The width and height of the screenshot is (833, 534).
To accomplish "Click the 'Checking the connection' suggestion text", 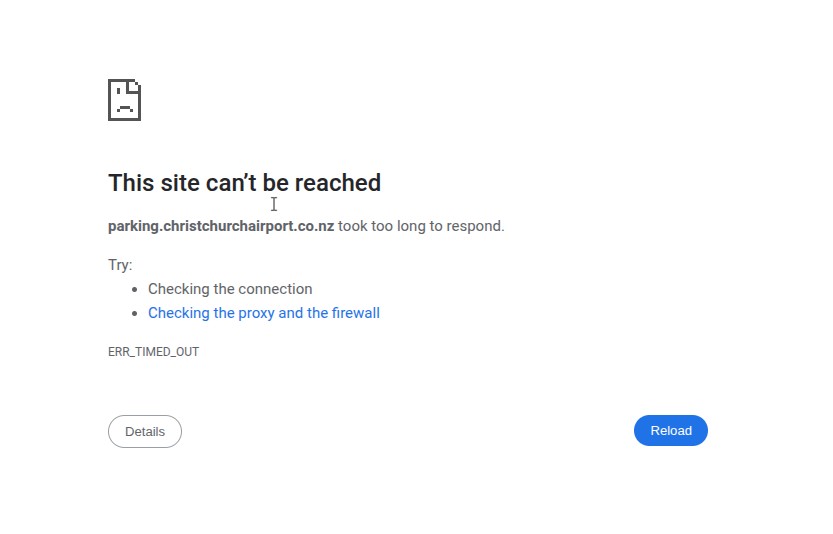I will coord(230,289).
